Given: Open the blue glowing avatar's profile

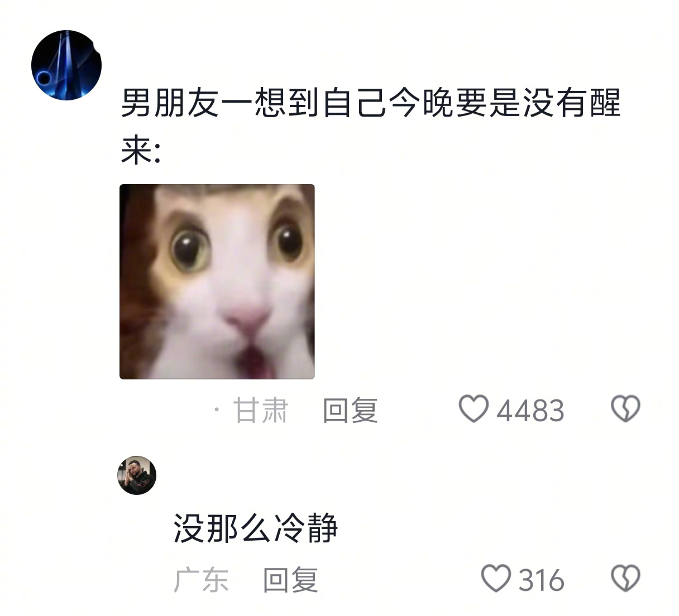Looking at the screenshot, I should (66, 65).
